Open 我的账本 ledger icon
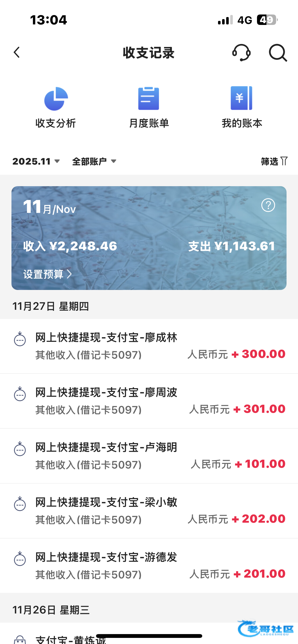The height and width of the screenshot is (644, 298). pos(241,98)
